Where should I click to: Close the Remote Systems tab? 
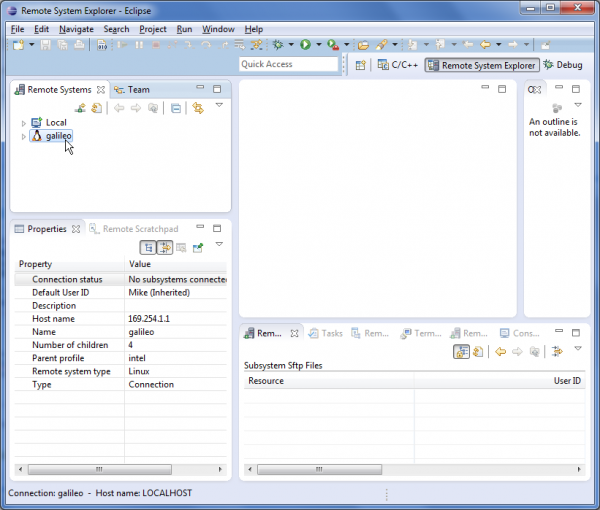click(101, 90)
